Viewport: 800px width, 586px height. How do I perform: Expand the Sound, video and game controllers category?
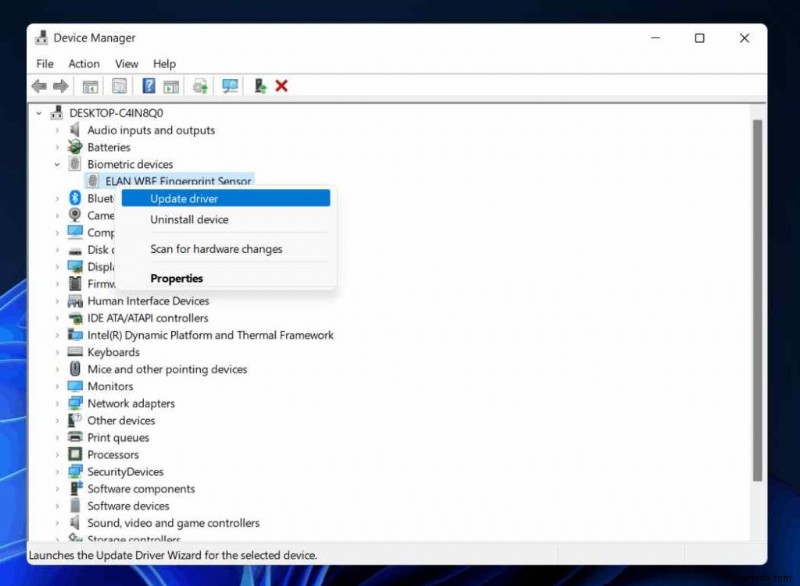[x=57, y=523]
